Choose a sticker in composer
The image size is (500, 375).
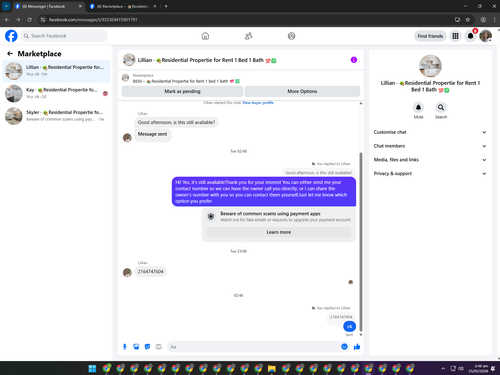click(147, 347)
